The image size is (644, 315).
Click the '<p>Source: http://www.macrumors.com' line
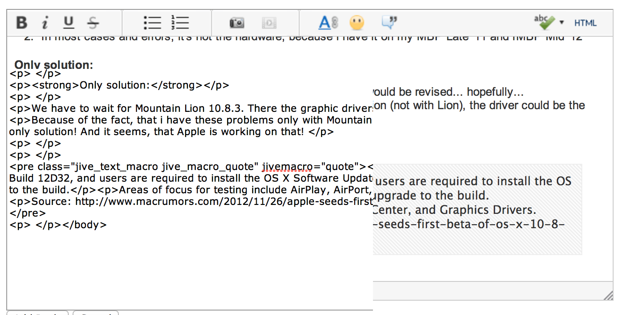click(191, 202)
